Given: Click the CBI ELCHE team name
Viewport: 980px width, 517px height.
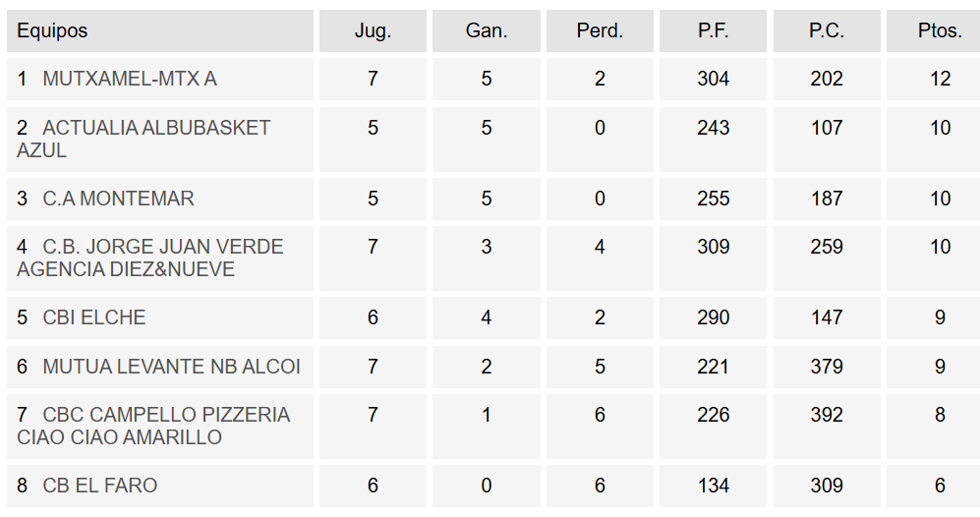Looking at the screenshot, I should coord(93,317).
